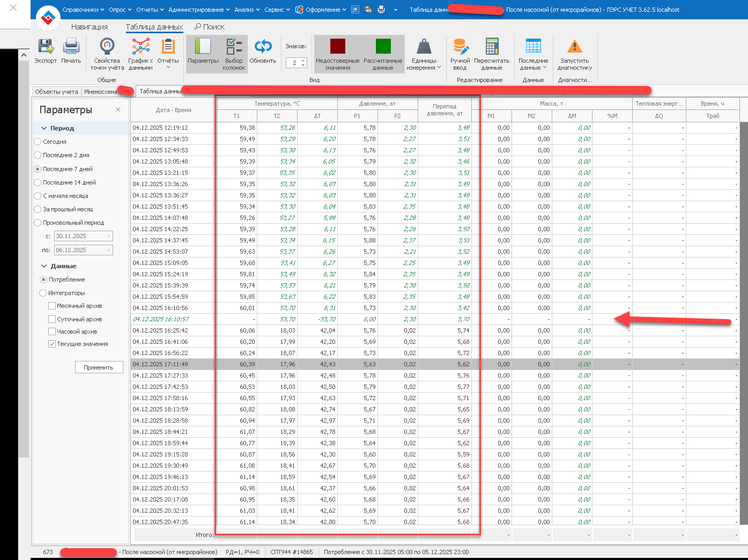Select the Сегодня period radio button
The height and width of the screenshot is (560, 748).
38,142
